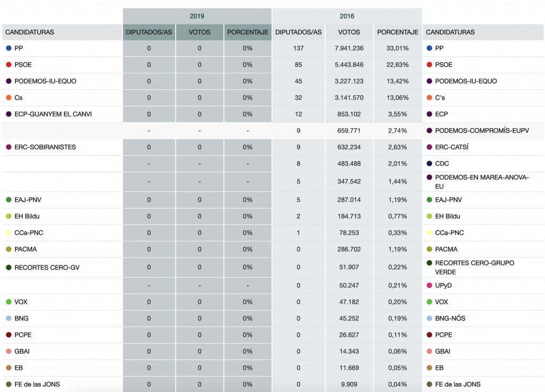This screenshot has height=392, width=545.
Task: Click votes cell 347.542
Action: 349,181
